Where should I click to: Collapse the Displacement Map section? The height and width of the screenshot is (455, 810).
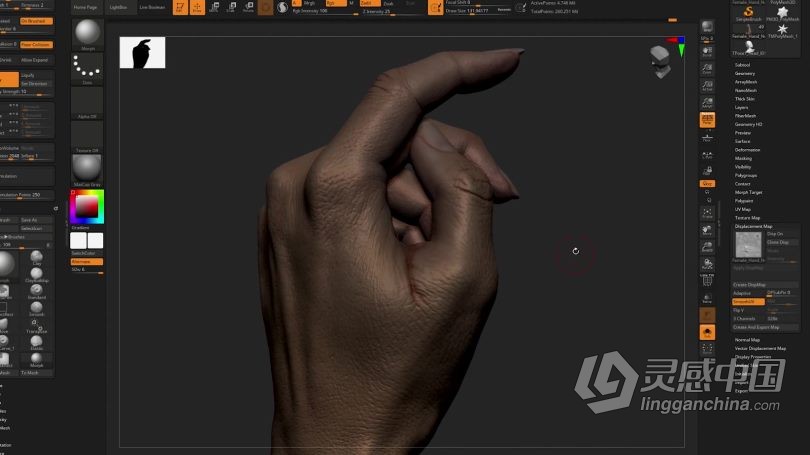754,226
